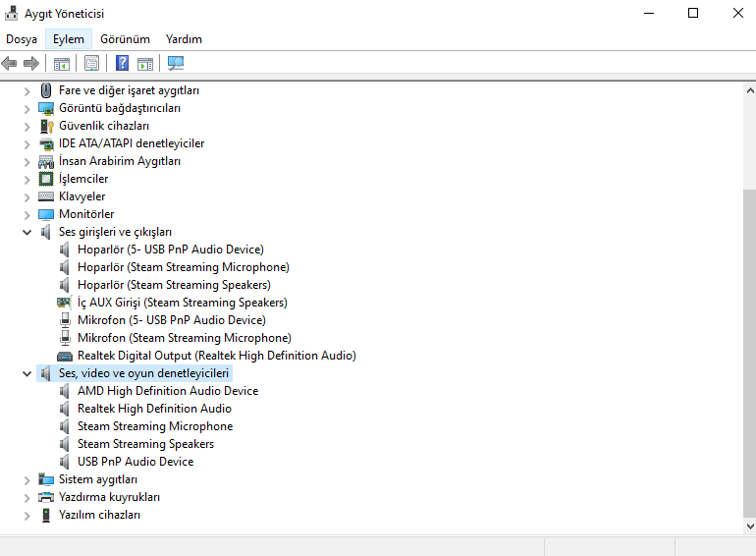This screenshot has height=556, width=756.
Task: Expand the Sistem aygıtları chevron
Action: 27,479
